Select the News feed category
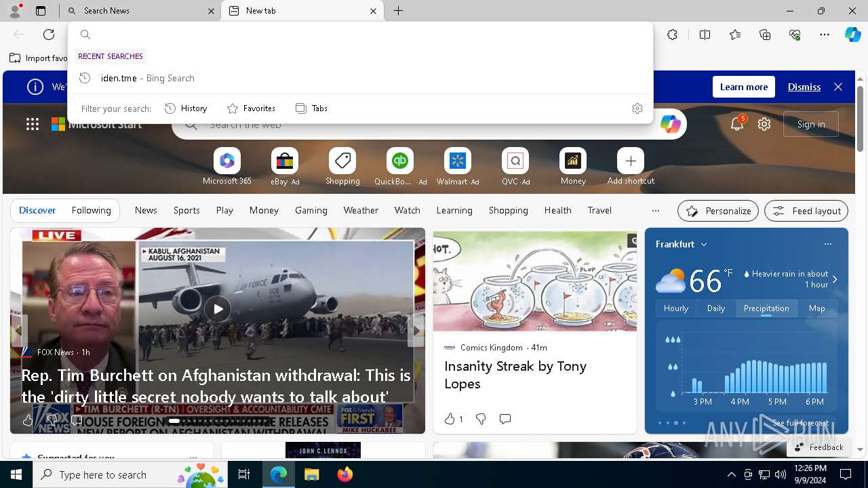This screenshot has width=868, height=488. (146, 211)
